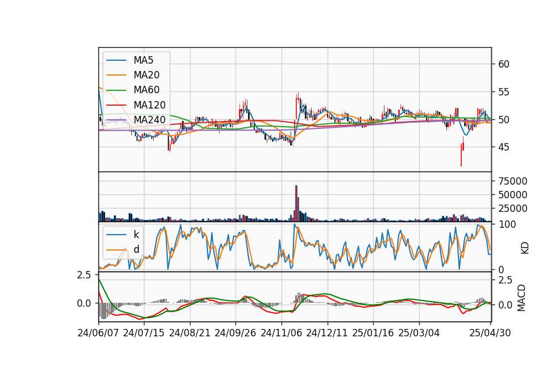Click the 24/08/21 date axis label
546x392 pixels.
point(190,333)
